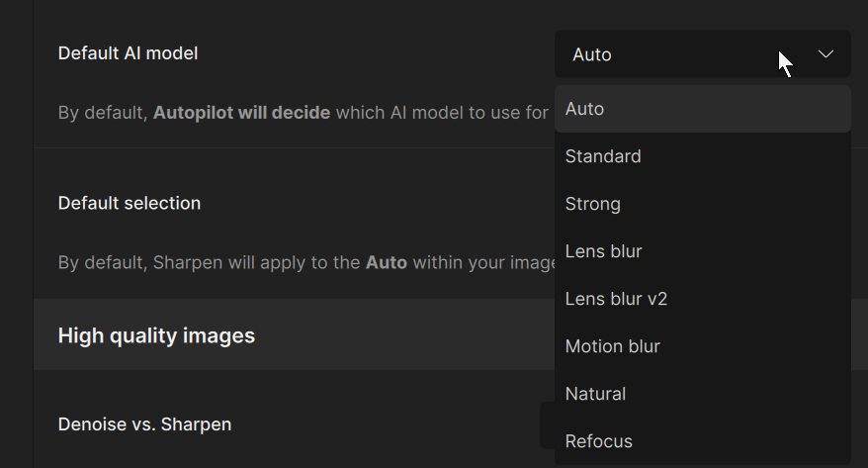Viewport: 868px width, 468px height.
Task: Open the Default AI model combo box
Action: click(x=702, y=54)
